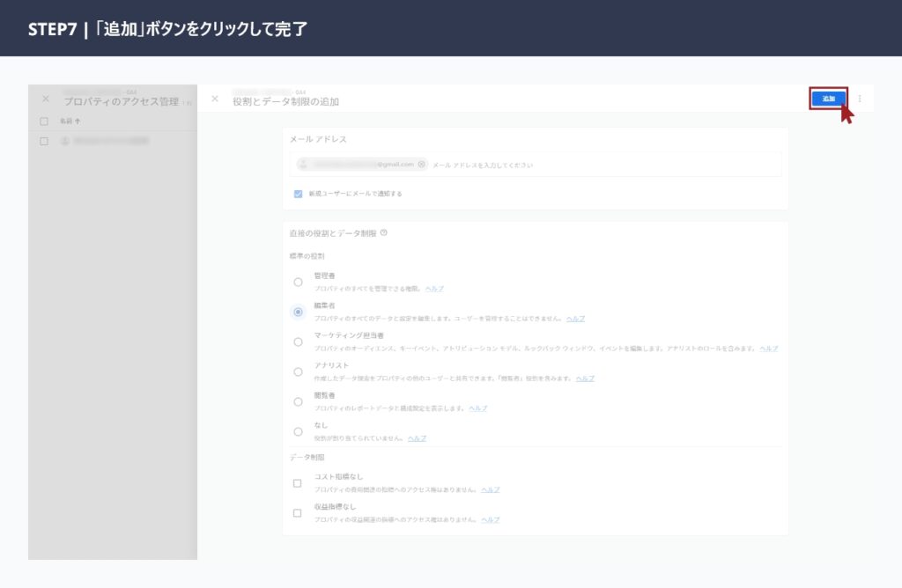Select all users via header checkbox
The image size is (902, 588).
pyautogui.click(x=42, y=119)
